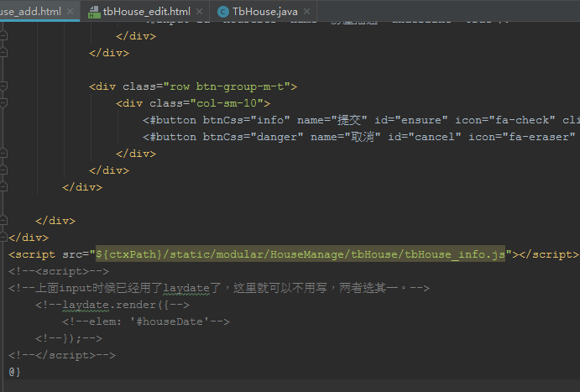Click the icon="fa-eraser" attribute
580x392 pixels.
tap(521, 137)
